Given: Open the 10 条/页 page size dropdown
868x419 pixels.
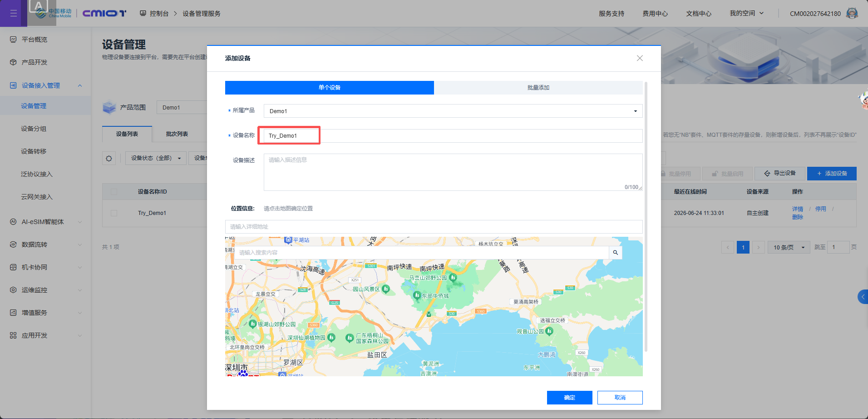Looking at the screenshot, I should pyautogui.click(x=789, y=247).
